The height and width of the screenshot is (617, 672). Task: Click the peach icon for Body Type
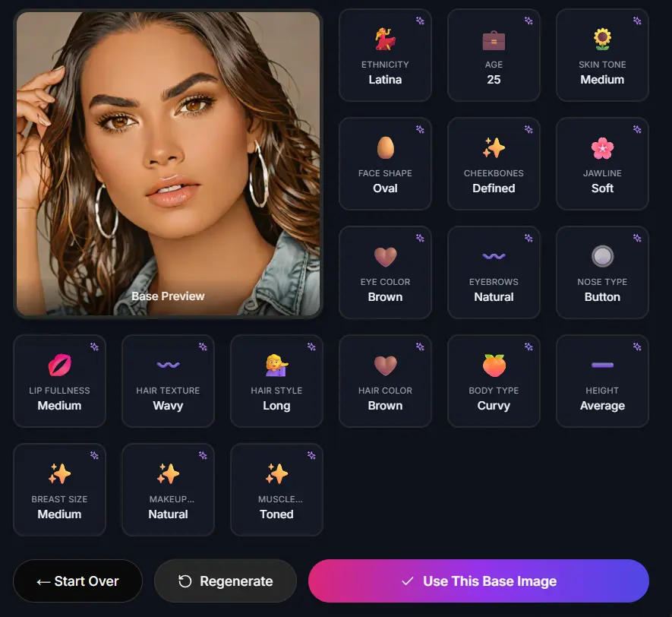click(494, 365)
